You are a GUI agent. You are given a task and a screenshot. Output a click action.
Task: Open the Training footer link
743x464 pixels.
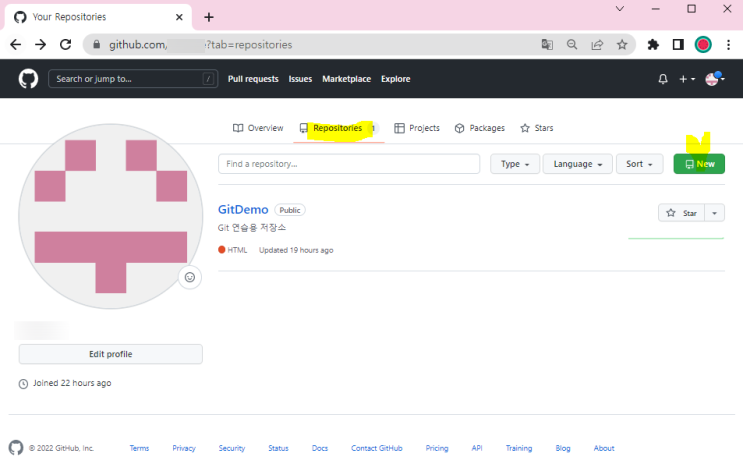pos(519,448)
